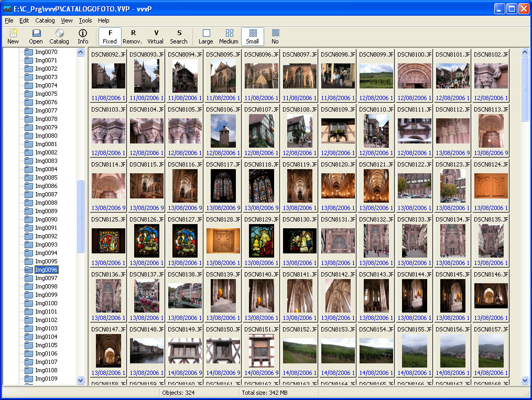The image size is (532, 400).
Task: Toggle the Removable media filter
Action: click(132, 36)
